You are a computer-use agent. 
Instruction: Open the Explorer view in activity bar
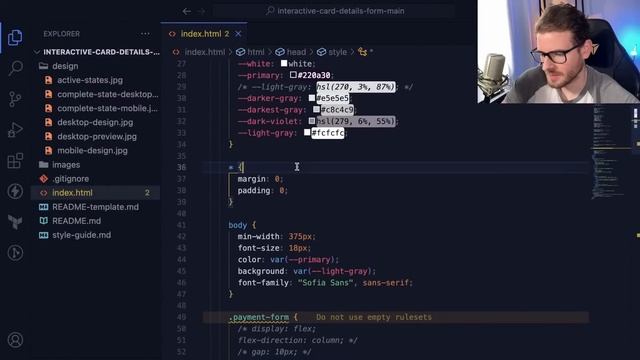pyautogui.click(x=15, y=38)
